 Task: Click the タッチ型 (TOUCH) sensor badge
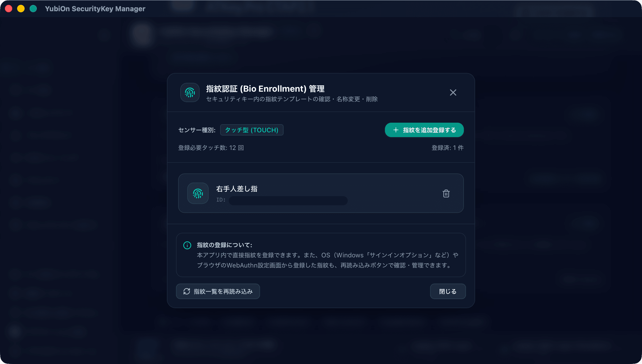[252, 130]
